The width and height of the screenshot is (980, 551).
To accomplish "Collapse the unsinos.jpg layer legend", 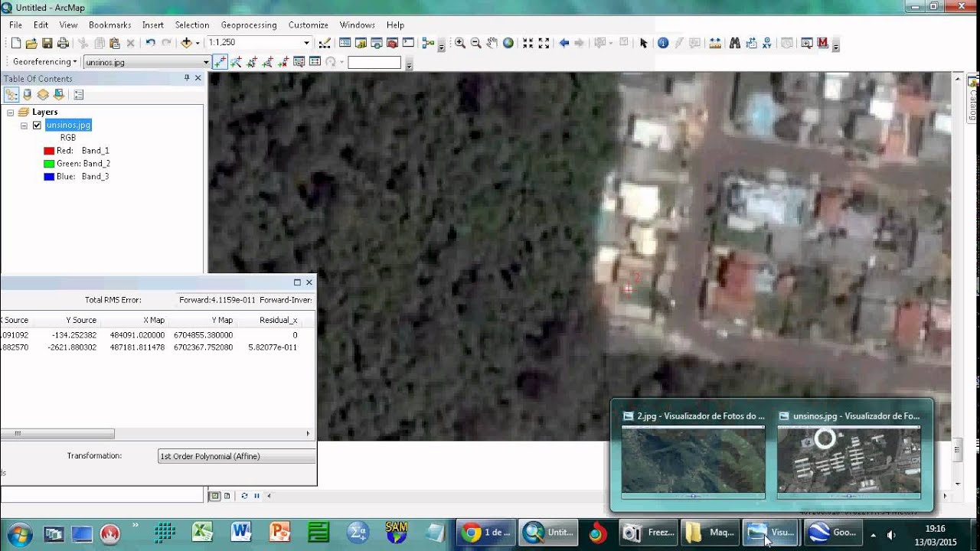I will coord(24,125).
